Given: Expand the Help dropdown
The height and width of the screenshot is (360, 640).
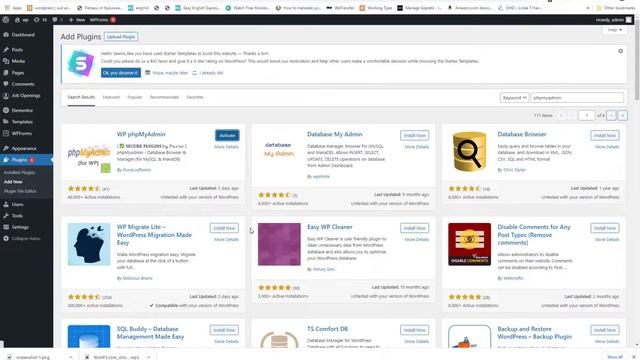Looking at the screenshot, I should click(615, 30).
